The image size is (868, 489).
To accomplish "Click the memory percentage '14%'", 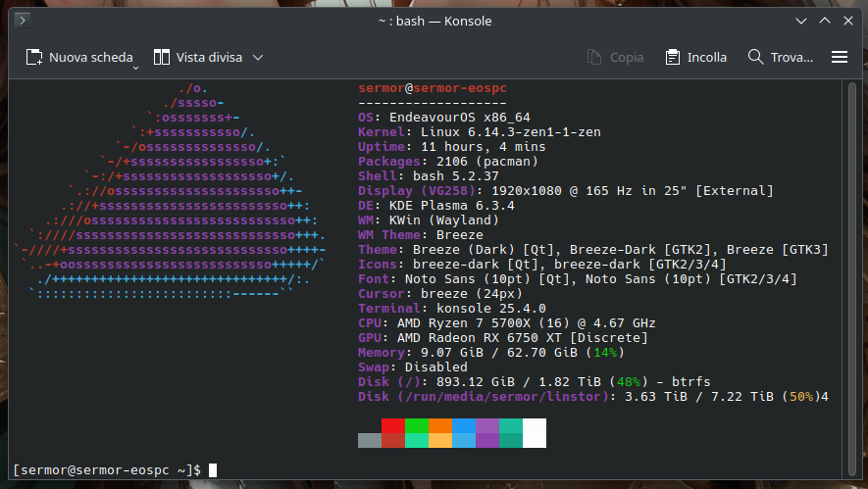I will [605, 353].
